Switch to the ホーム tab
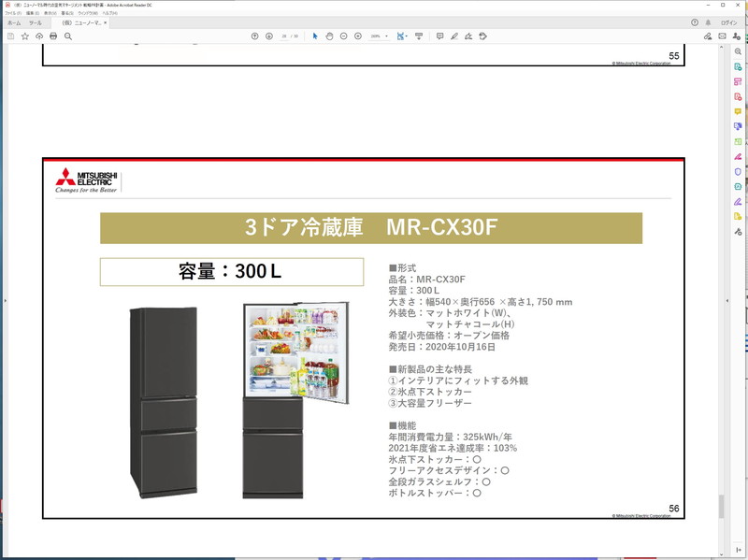The width and height of the screenshot is (748, 560). (14, 22)
